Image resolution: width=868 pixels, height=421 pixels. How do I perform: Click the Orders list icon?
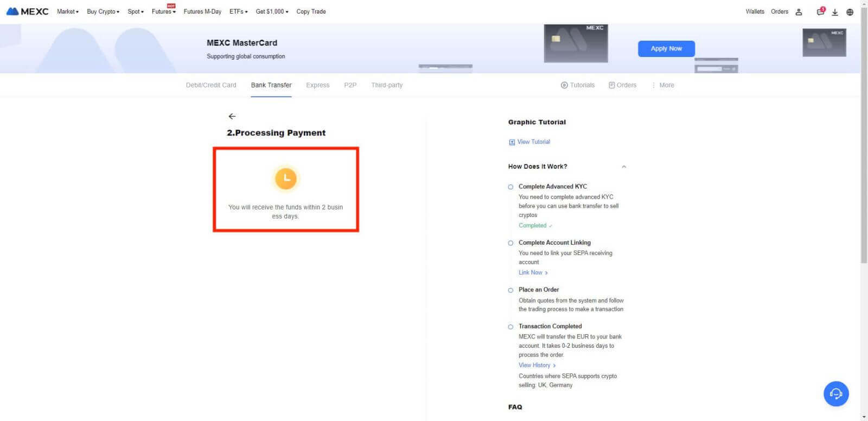coord(612,85)
